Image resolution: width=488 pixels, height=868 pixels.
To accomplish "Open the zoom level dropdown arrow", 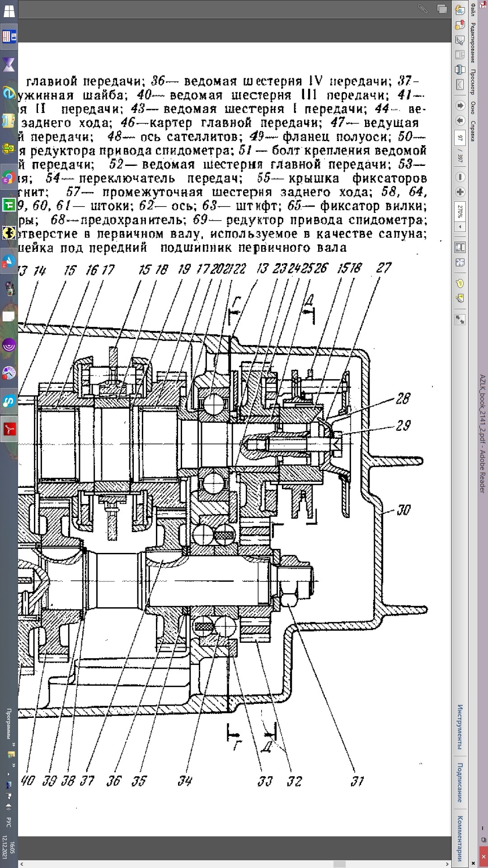I will (460, 226).
